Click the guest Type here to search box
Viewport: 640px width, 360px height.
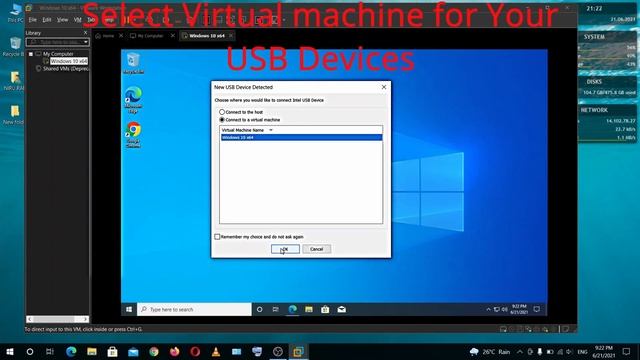[194, 309]
